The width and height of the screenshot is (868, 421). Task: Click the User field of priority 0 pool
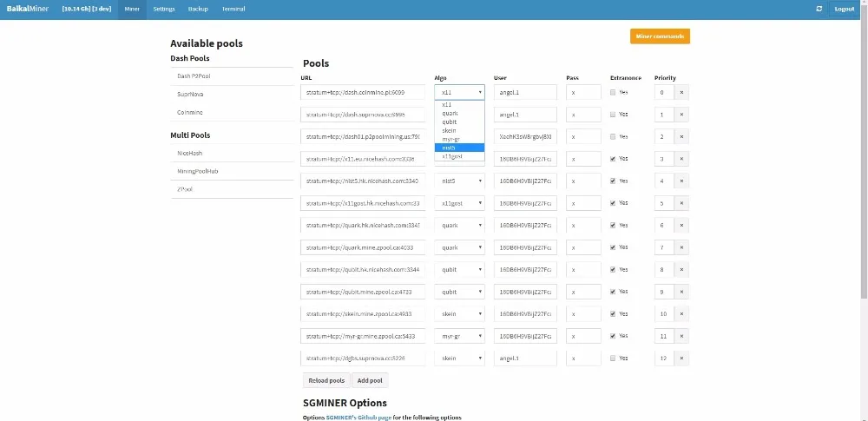525,93
